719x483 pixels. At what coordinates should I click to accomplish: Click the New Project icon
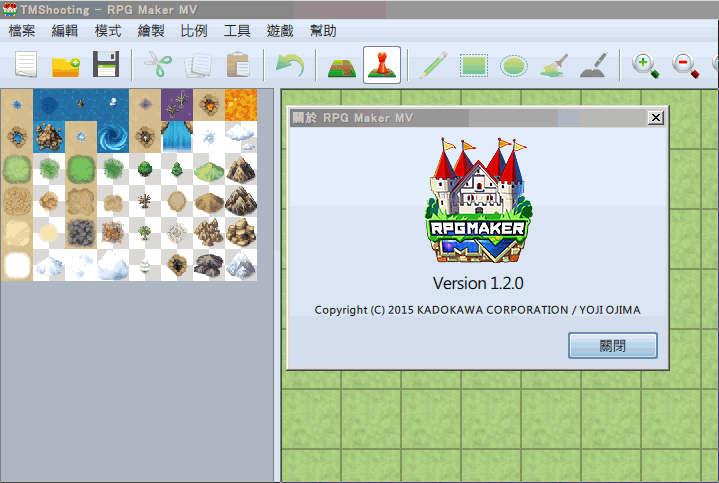[x=26, y=65]
